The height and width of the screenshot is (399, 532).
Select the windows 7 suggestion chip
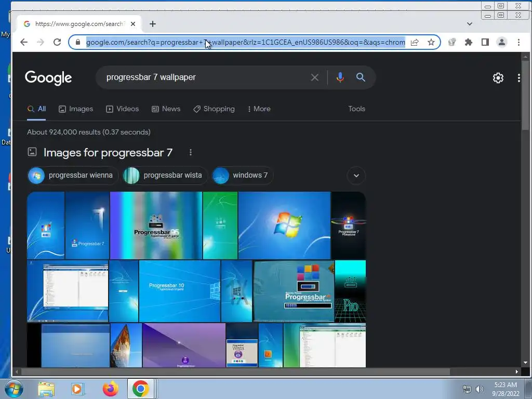click(242, 176)
